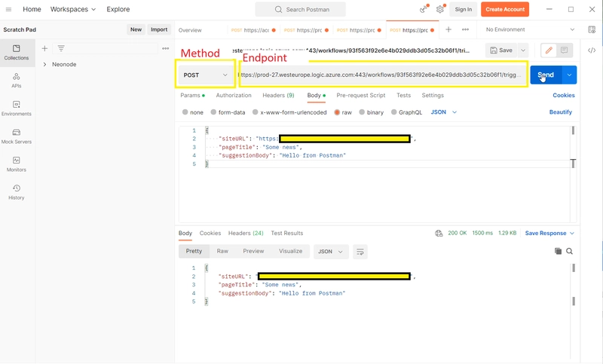Open Monitors in the sidebar

(16, 164)
